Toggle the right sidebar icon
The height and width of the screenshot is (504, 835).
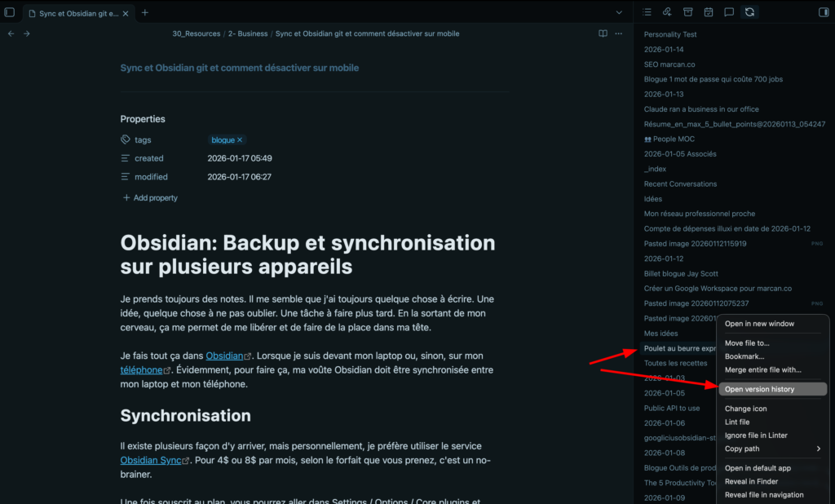tap(824, 12)
